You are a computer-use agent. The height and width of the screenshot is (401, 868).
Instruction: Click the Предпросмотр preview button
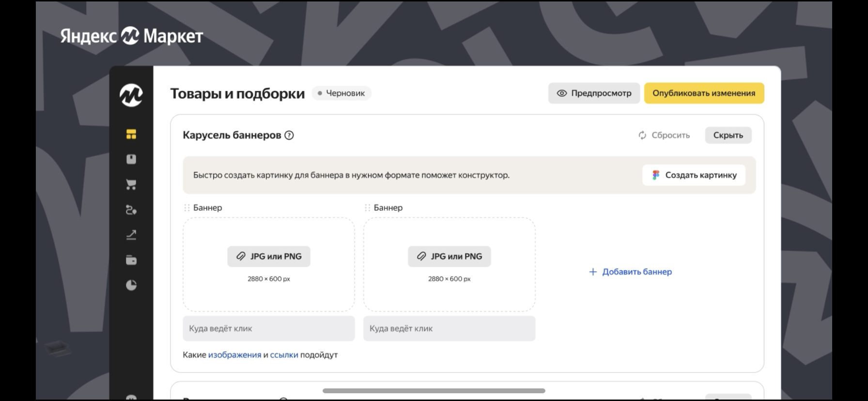tap(594, 93)
